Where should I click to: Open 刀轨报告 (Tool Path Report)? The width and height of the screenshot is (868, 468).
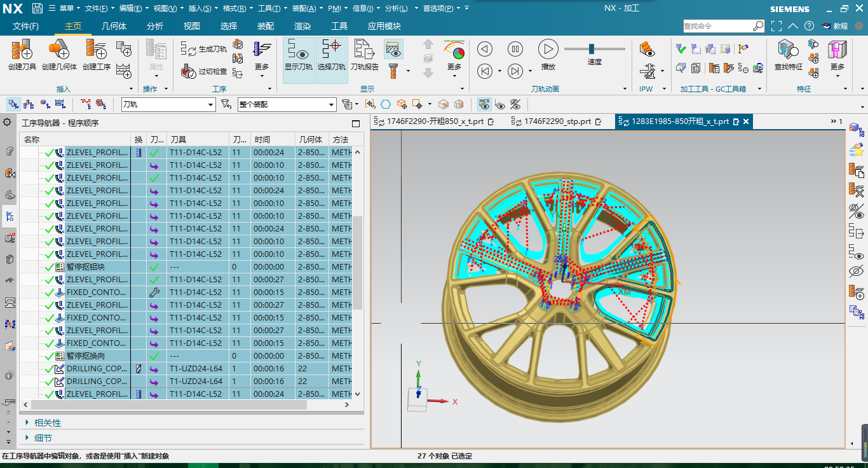coord(365,55)
